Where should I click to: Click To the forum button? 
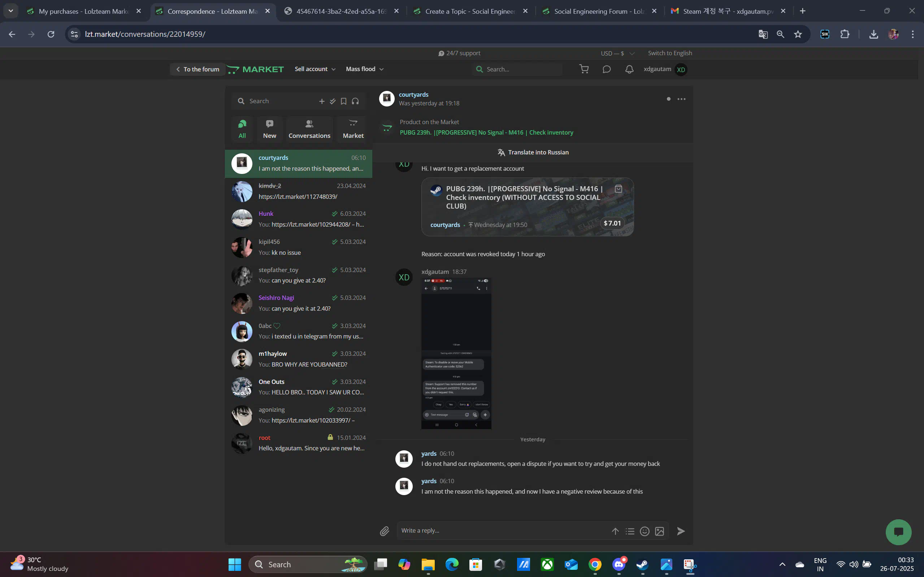(x=198, y=69)
